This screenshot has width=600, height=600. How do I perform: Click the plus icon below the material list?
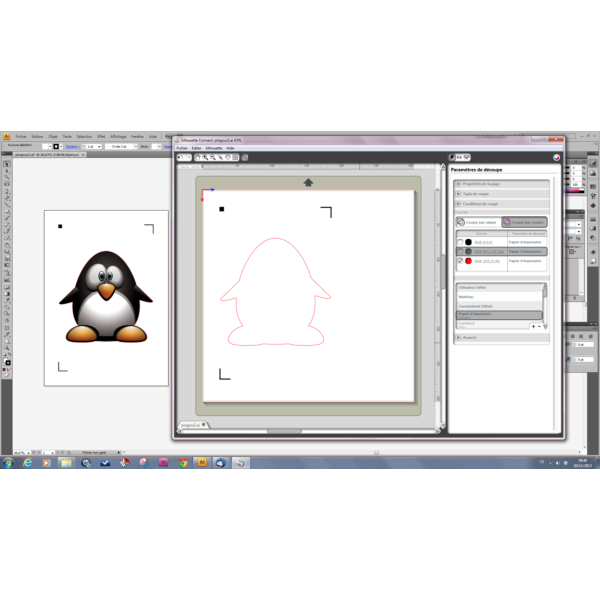(x=531, y=326)
